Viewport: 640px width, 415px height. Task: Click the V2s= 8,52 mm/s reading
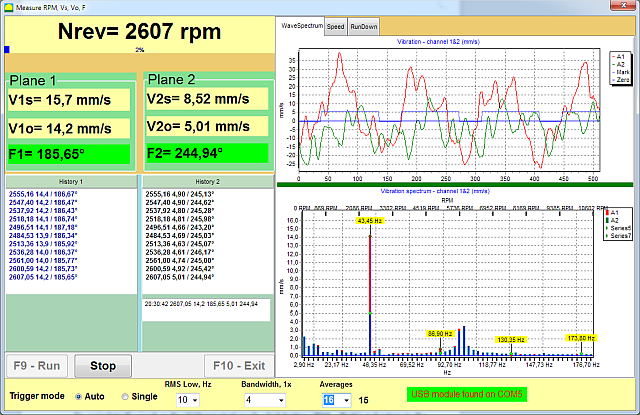point(207,99)
